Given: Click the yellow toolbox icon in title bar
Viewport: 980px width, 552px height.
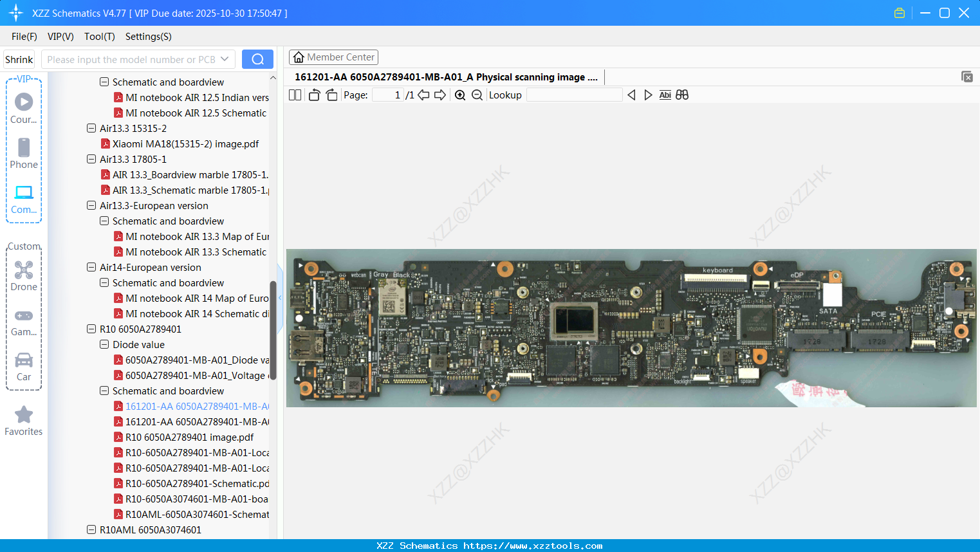Looking at the screenshot, I should 900,13.
